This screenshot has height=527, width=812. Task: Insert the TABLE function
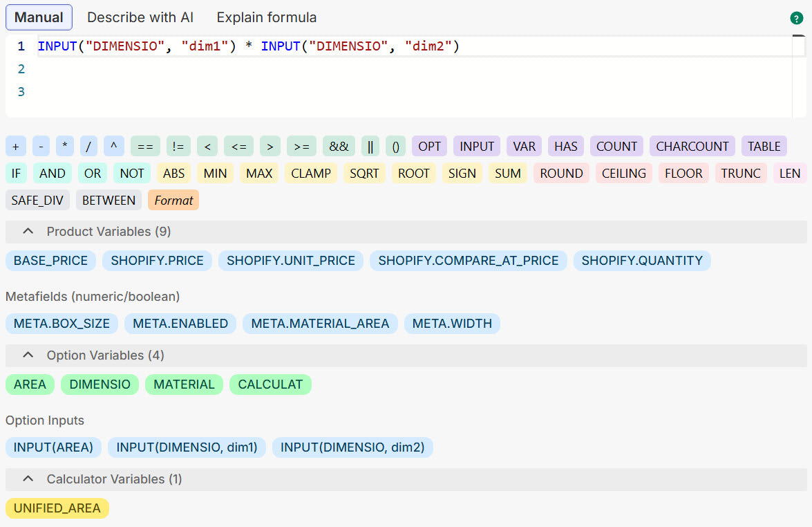pyautogui.click(x=764, y=147)
